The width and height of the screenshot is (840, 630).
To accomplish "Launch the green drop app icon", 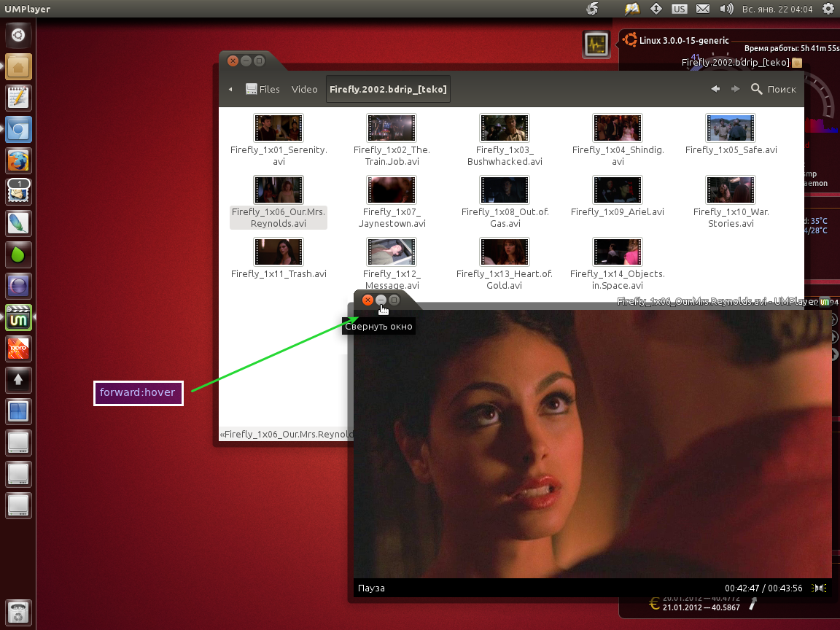I will pyautogui.click(x=18, y=255).
